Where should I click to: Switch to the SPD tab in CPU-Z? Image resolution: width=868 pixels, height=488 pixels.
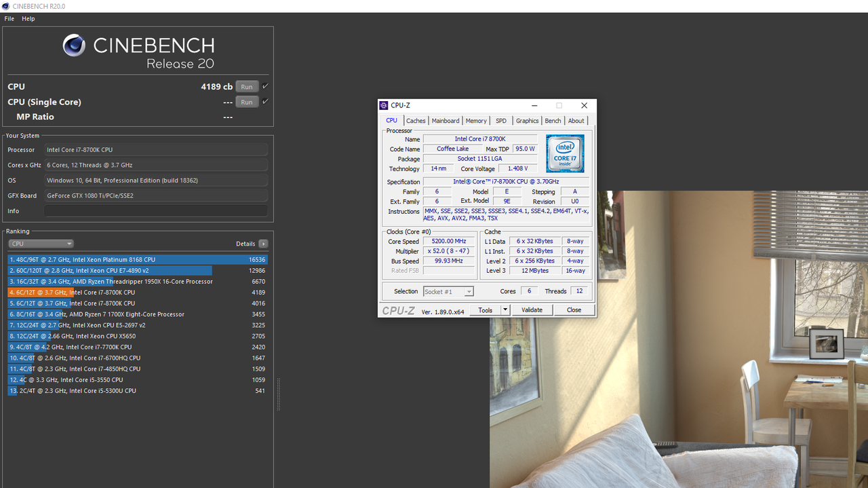[x=501, y=121]
